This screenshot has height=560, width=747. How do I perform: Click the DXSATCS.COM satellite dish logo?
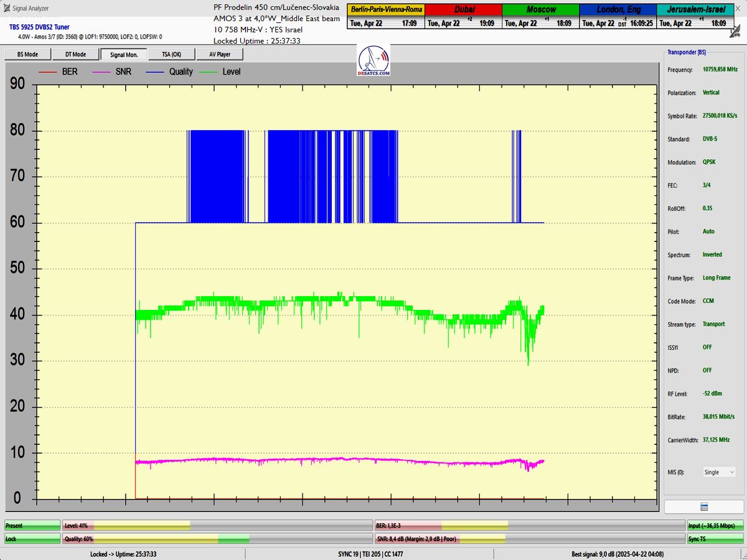click(x=374, y=61)
